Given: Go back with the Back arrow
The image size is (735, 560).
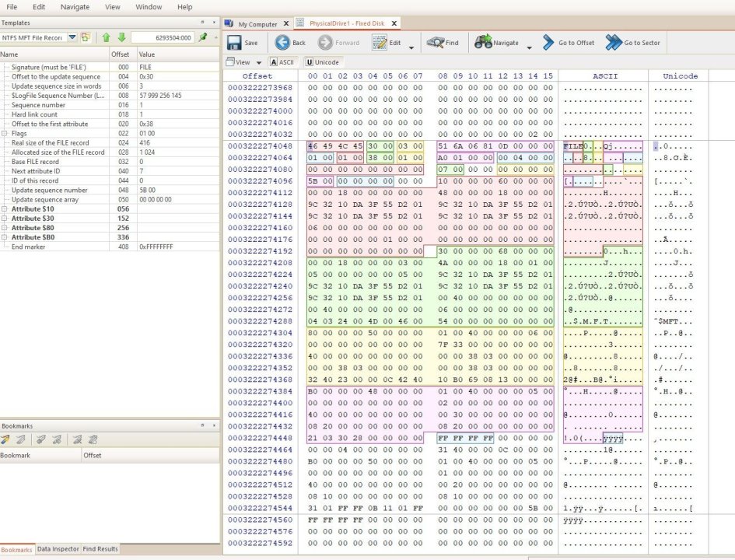Looking at the screenshot, I should [x=283, y=43].
